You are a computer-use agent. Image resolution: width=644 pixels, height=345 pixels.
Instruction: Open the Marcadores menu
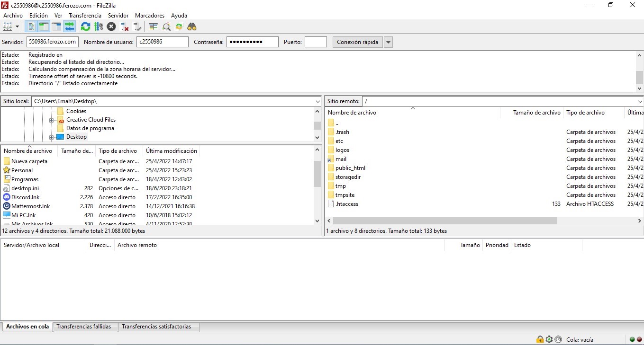click(149, 16)
